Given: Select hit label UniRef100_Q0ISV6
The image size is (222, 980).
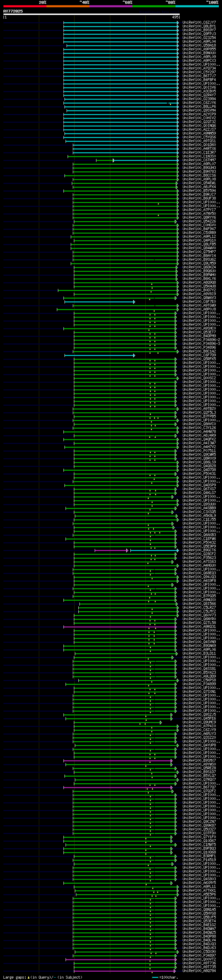Looking at the screenshot, I should [x=199, y=88].
